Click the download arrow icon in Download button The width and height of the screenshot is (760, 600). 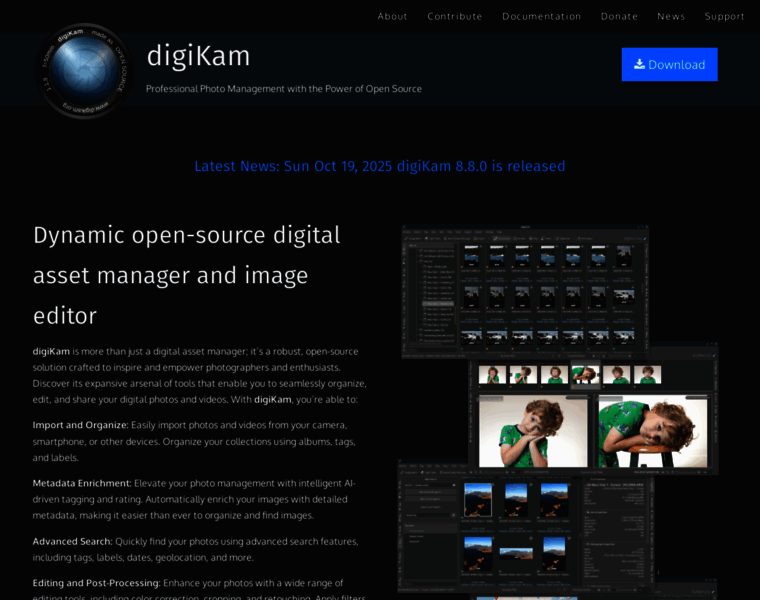tap(639, 64)
